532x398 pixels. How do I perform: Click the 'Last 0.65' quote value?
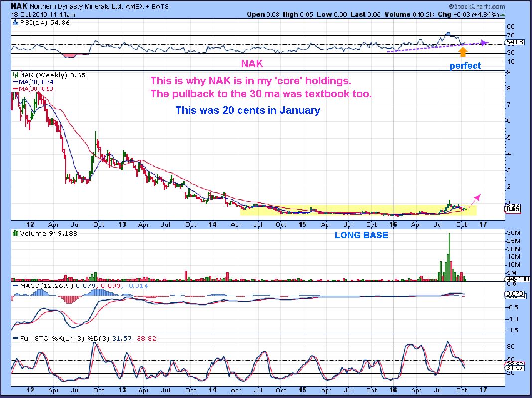coord(366,14)
